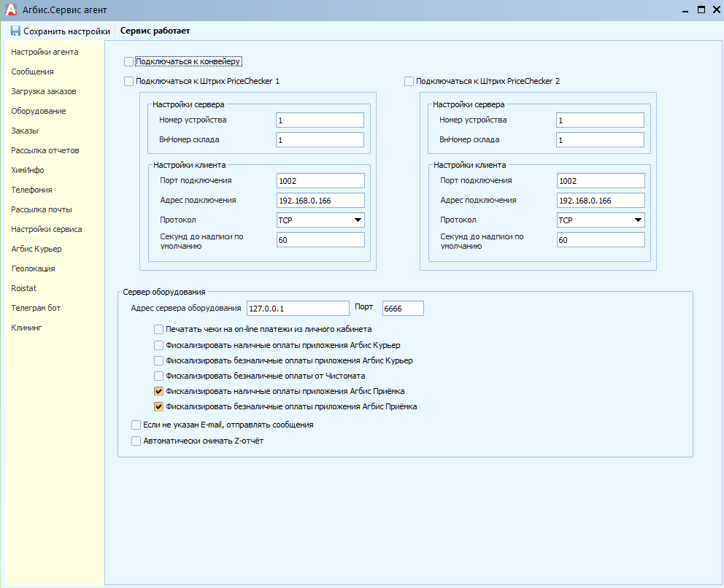The width and height of the screenshot is (724, 588).
Task: Select Оборудование in sidebar
Action: (39, 111)
